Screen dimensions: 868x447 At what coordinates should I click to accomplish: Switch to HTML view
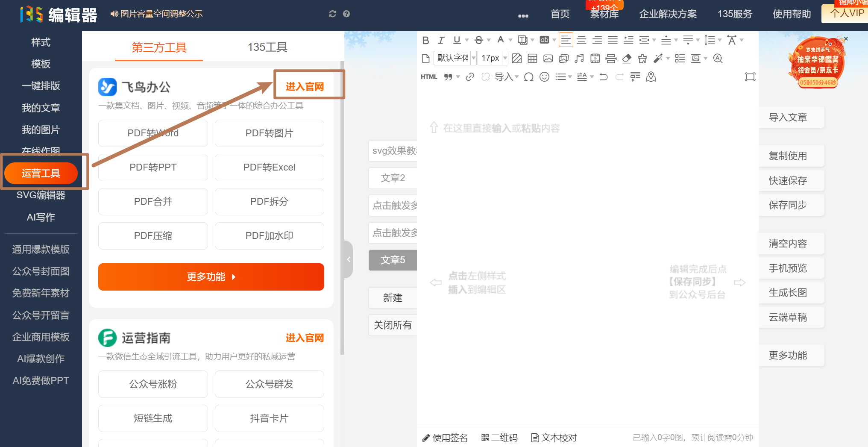click(429, 77)
